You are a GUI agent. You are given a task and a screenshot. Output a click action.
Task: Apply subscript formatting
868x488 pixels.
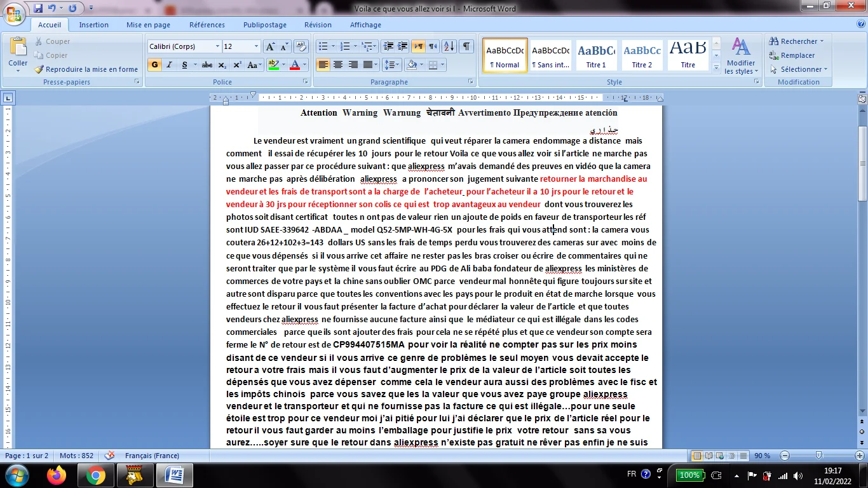point(222,65)
